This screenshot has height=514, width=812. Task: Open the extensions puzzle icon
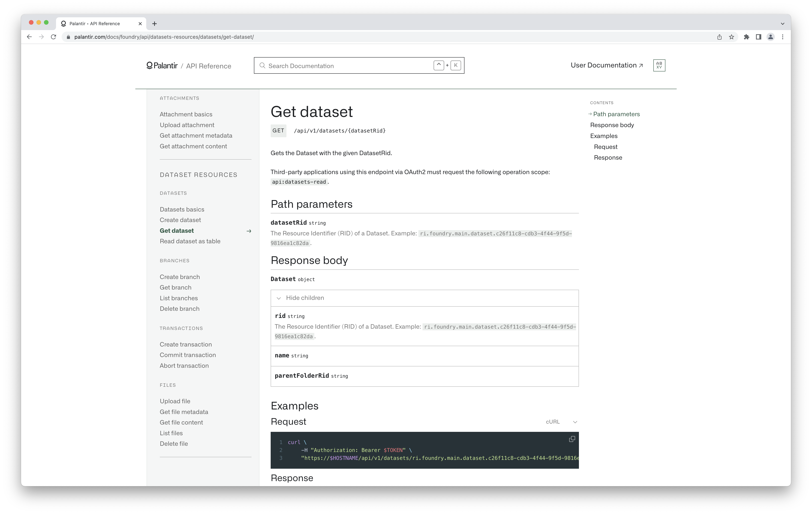click(747, 37)
